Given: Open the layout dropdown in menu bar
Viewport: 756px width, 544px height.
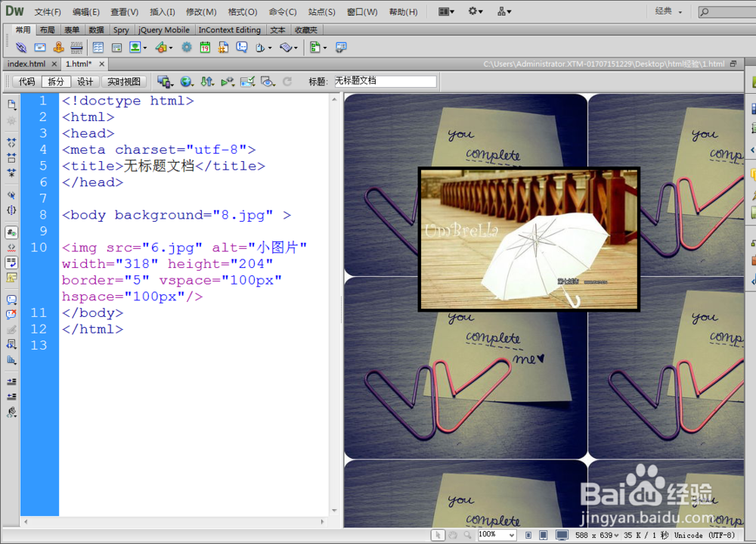Looking at the screenshot, I should click(446, 11).
